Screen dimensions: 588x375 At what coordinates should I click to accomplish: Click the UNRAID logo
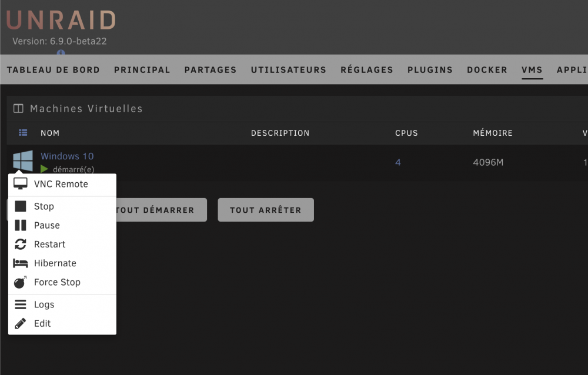tap(61, 20)
